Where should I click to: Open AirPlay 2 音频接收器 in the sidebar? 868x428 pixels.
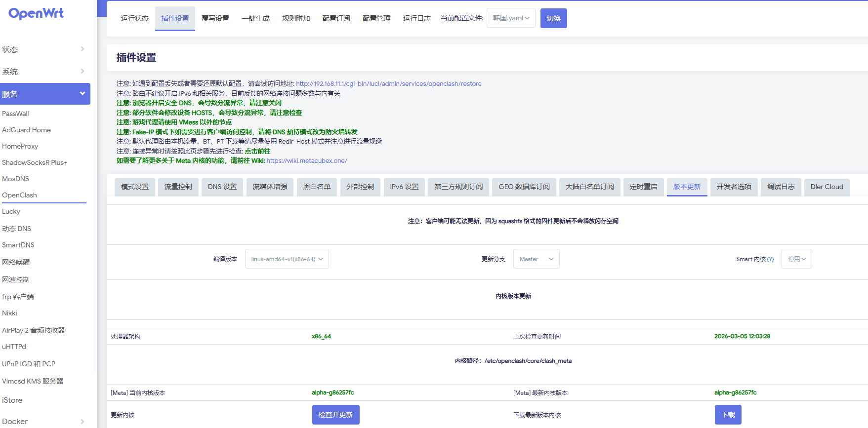(x=34, y=330)
